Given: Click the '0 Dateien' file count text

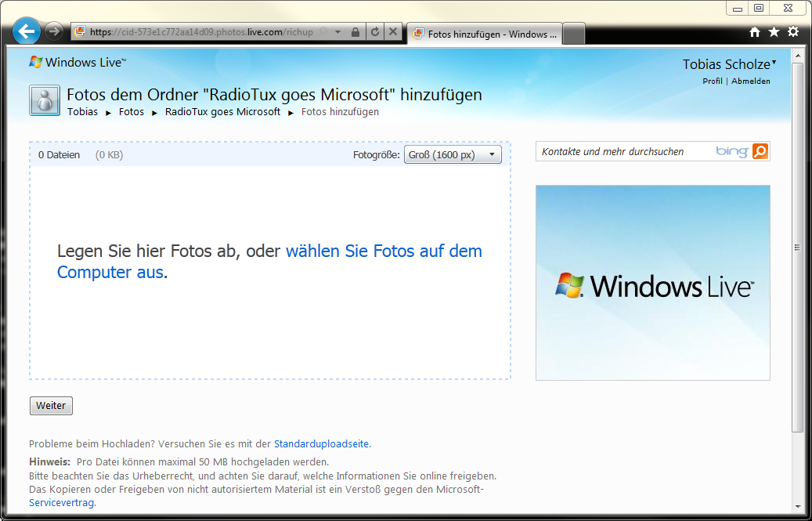Looking at the screenshot, I should pyautogui.click(x=59, y=155).
